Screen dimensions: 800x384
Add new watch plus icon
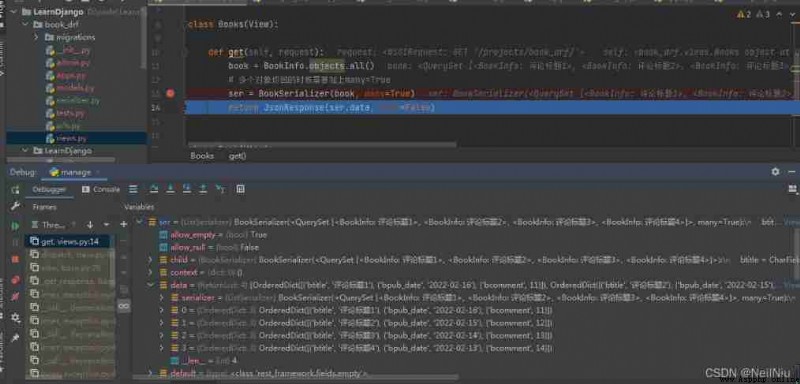(x=123, y=224)
